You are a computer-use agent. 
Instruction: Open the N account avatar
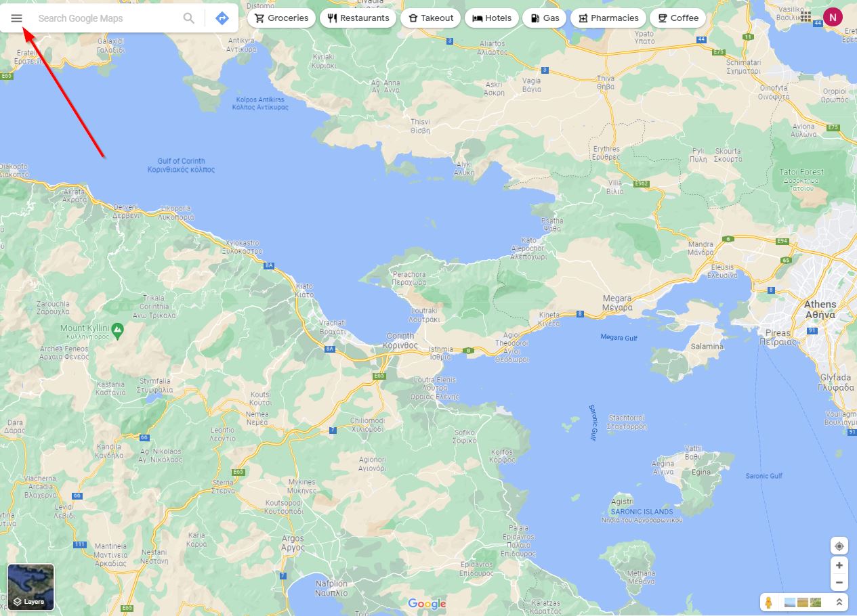click(833, 16)
